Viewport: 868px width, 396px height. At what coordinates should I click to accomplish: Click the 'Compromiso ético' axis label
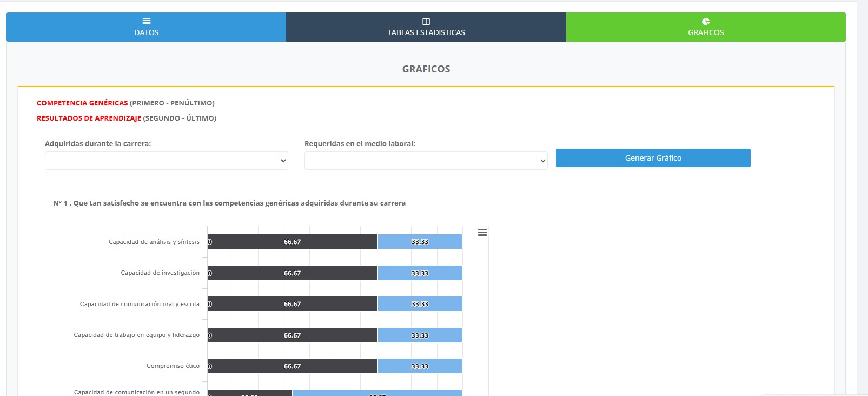click(x=173, y=366)
